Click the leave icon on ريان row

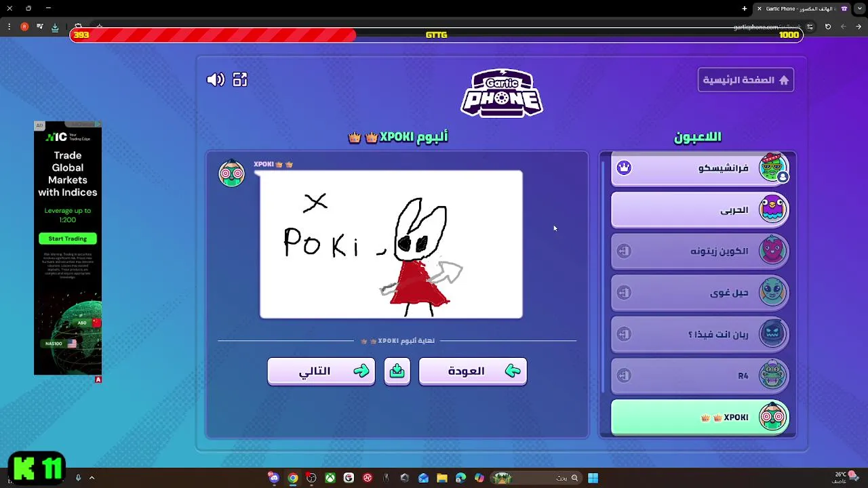point(624,333)
